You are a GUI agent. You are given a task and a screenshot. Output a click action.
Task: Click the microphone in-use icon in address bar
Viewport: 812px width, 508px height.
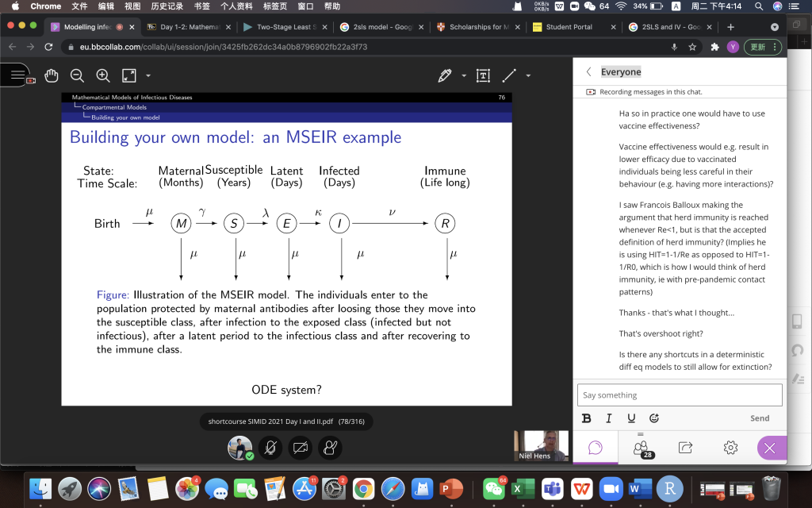674,47
